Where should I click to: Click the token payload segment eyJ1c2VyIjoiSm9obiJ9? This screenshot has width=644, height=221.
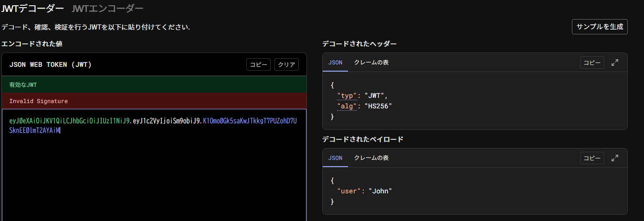167,121
